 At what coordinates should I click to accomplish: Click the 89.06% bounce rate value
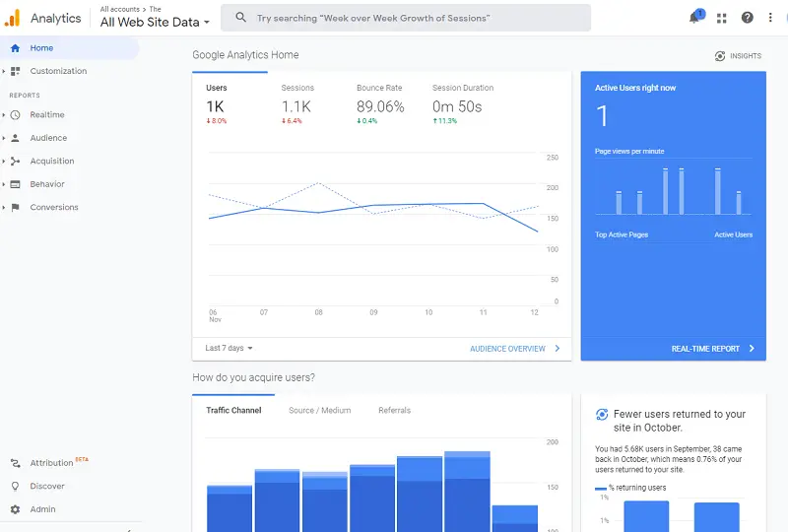coord(380,106)
